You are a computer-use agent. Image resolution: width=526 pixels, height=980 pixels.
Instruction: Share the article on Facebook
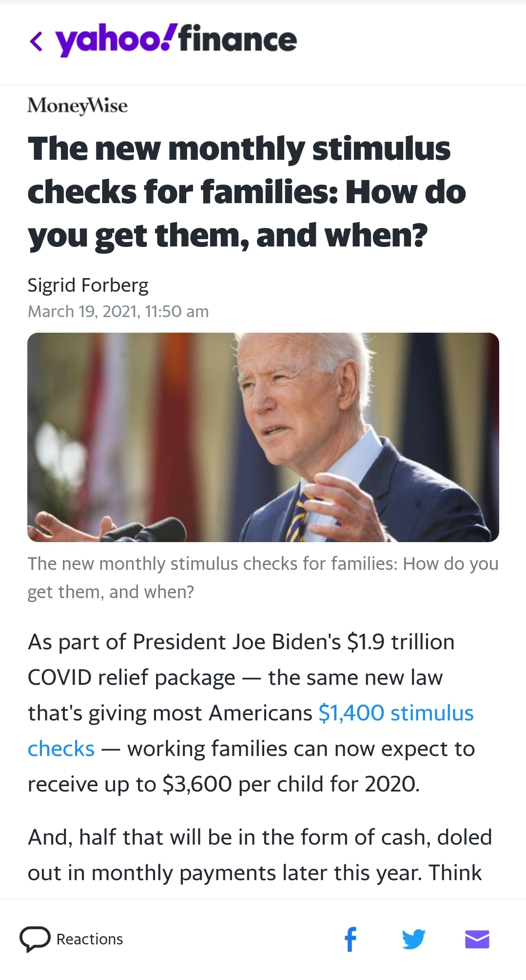(x=351, y=939)
